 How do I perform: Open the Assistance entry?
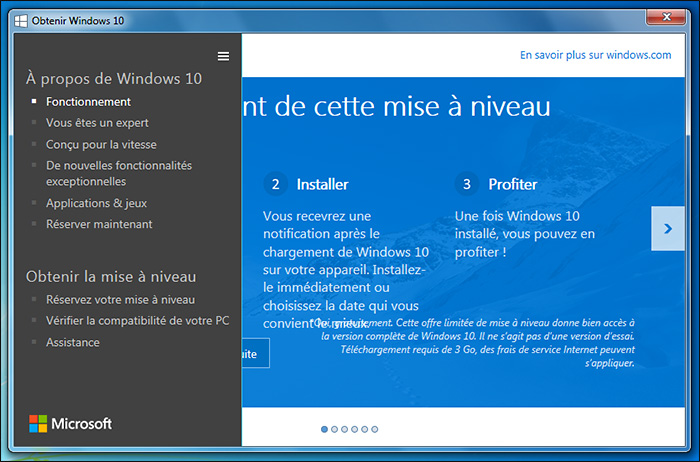click(73, 342)
